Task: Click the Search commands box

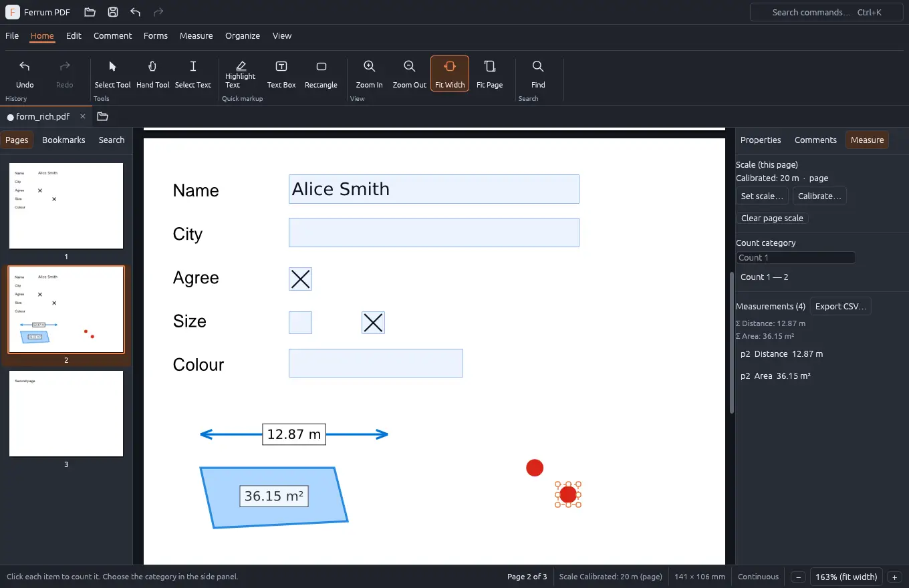Action: (827, 12)
